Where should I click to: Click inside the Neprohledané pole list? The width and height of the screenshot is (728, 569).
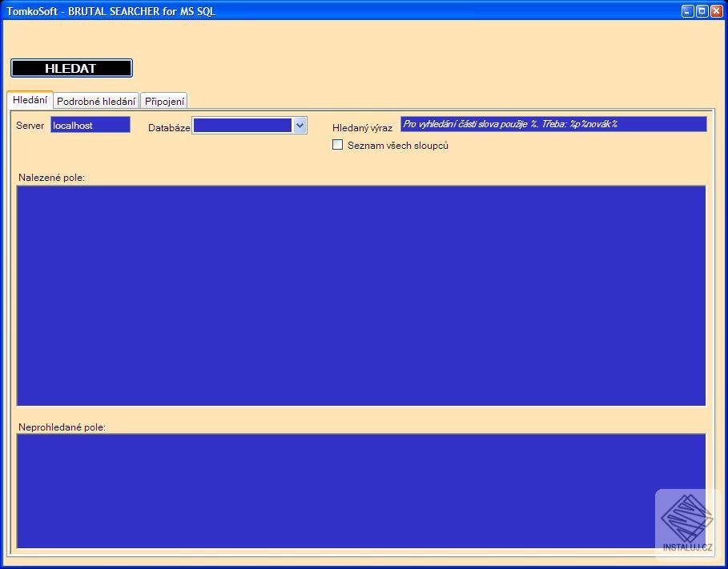point(361,491)
